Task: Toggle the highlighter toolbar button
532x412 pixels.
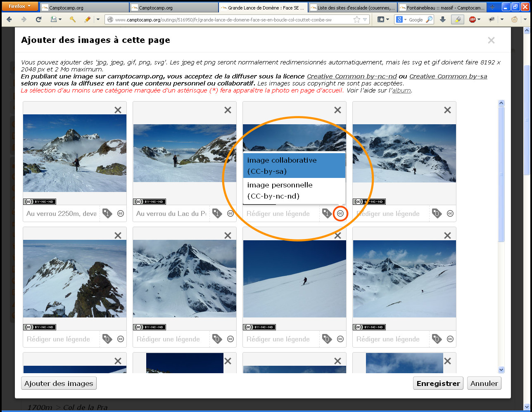Action: pyautogui.click(x=457, y=19)
